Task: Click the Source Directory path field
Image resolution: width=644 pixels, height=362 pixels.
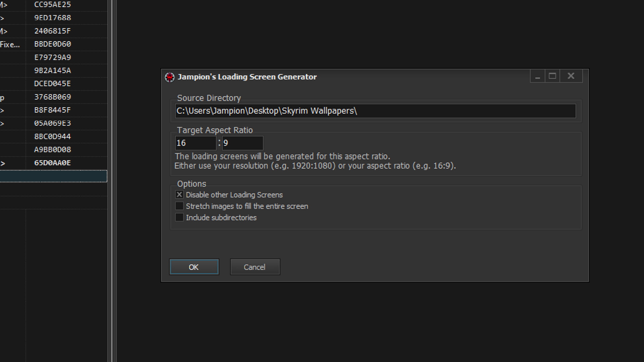Action: pos(375,111)
